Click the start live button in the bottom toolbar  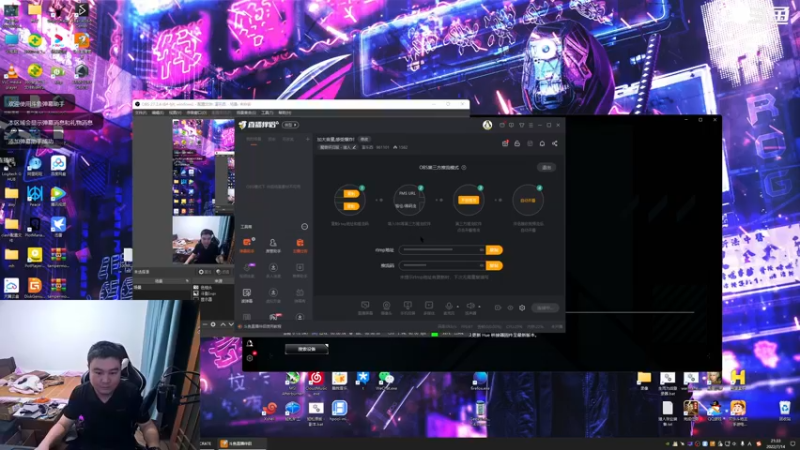pyautogui.click(x=544, y=308)
